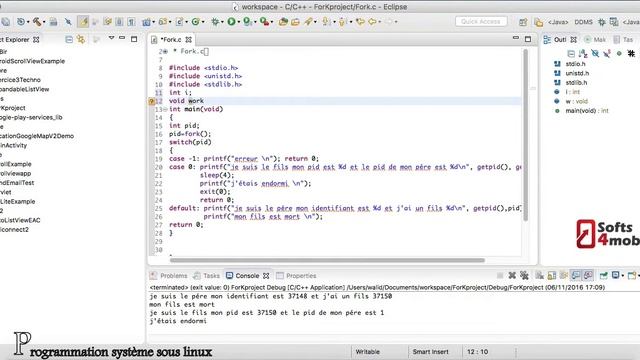
Task: Toggle Hide Static Members in Outline
Action: click(x=607, y=53)
